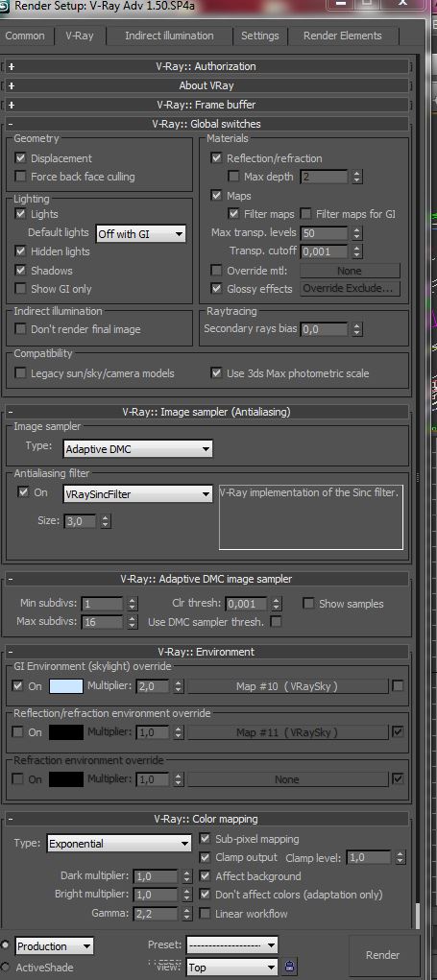This screenshot has width=437, height=980.
Task: Toggle Glossy effects checkbox
Action: (216, 289)
